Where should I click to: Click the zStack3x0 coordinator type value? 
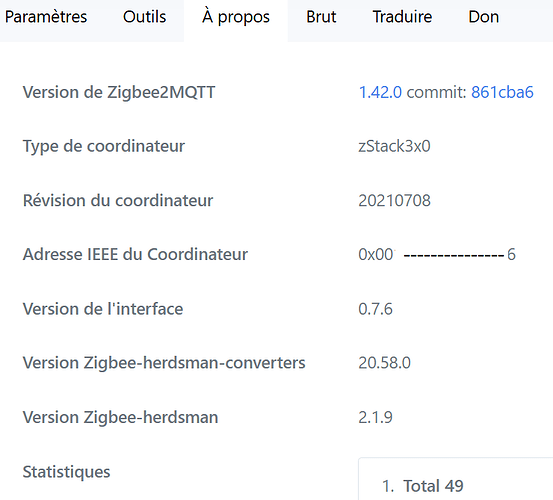click(x=394, y=146)
